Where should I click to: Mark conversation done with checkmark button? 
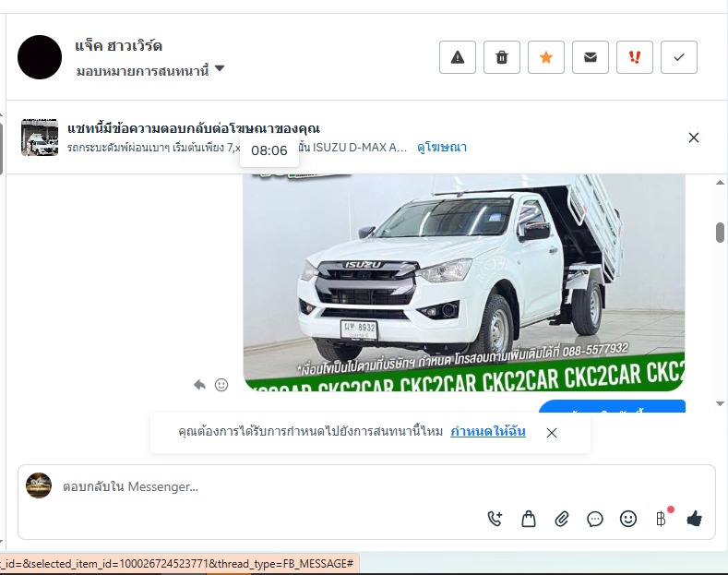[679, 57]
